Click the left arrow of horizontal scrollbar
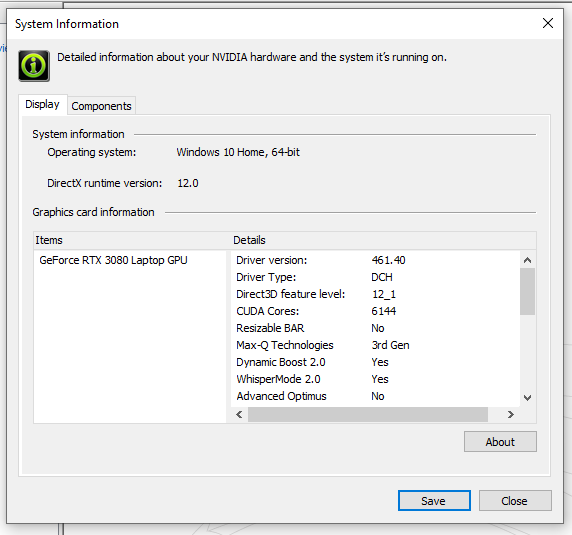The width and height of the screenshot is (572, 535). coord(239,415)
